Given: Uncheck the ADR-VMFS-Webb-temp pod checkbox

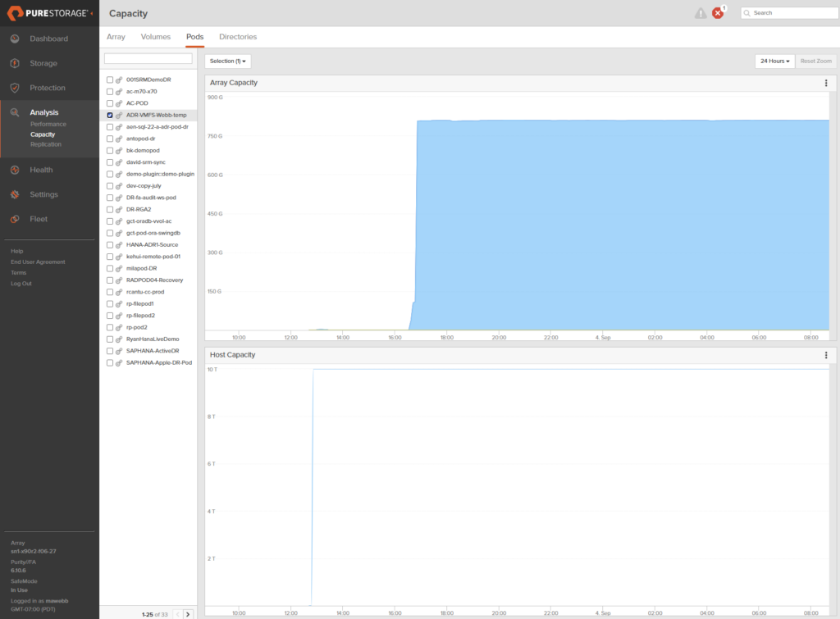Looking at the screenshot, I should [110, 115].
